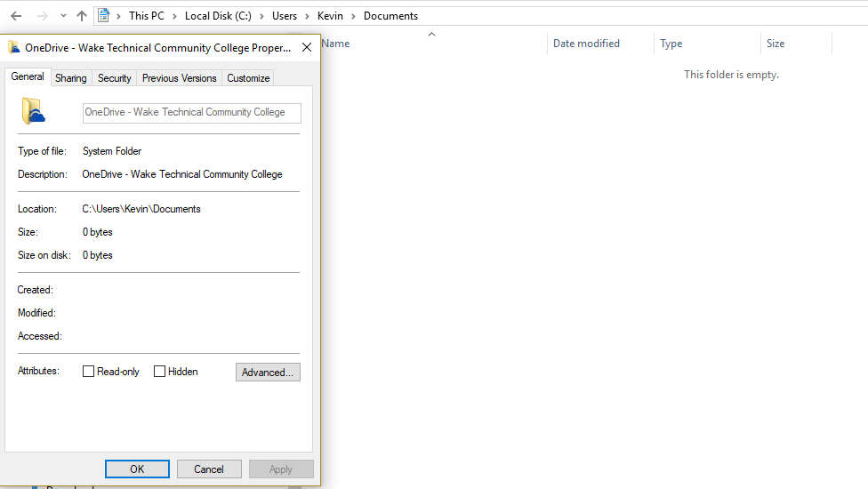Image resolution: width=868 pixels, height=489 pixels.
Task: Navigate to Local Disk (C:) breadcrumb
Action: tap(218, 16)
